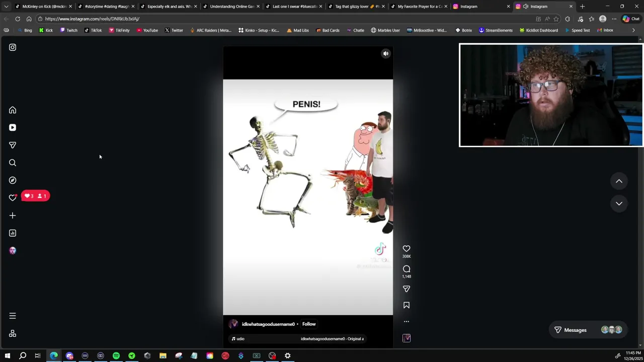Click the reel's audio thumbnail at bottom right

point(407,338)
